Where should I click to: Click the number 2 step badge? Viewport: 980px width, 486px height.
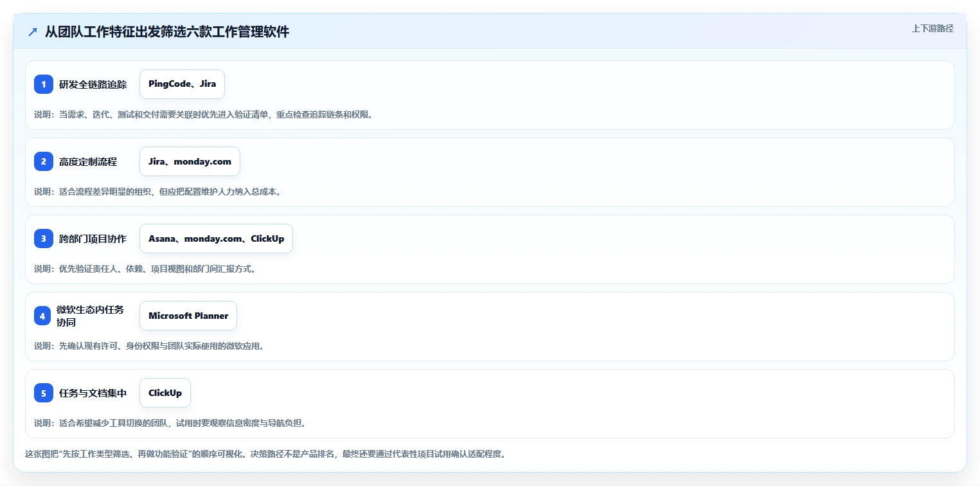[x=44, y=161]
